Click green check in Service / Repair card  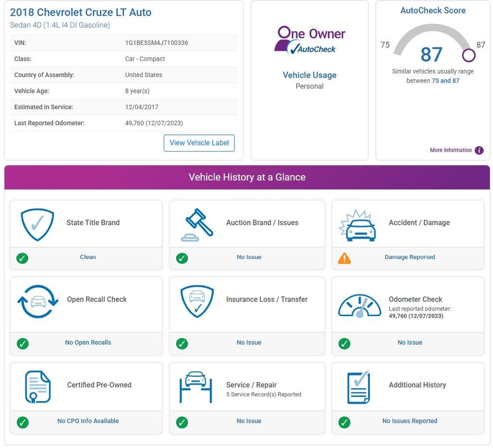[x=182, y=422]
